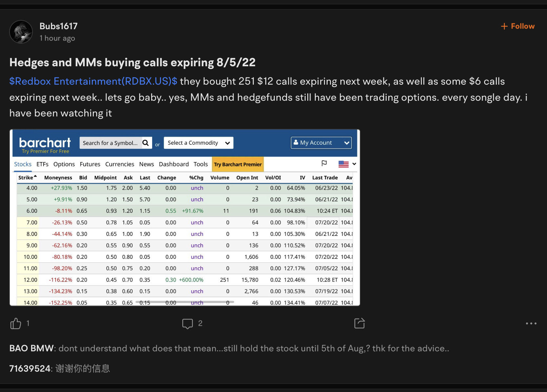The width and height of the screenshot is (547, 392).
Task: Click the +600.00% change value
Action: (191, 280)
